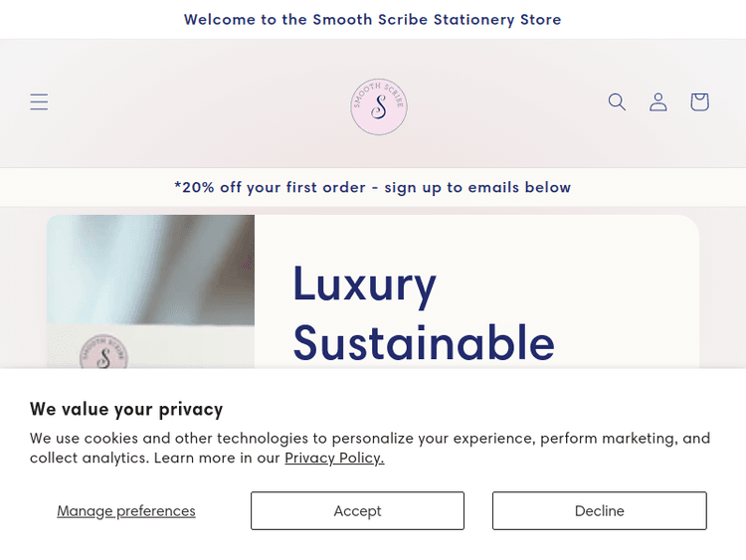Click the 'We use cookies' sentence
Viewport: 746px width, 560px height.
[199, 438]
